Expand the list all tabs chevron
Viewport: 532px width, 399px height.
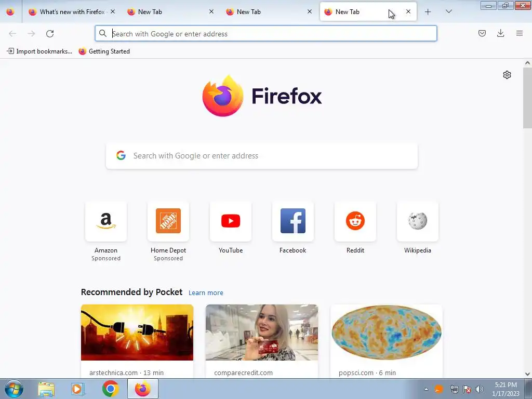coord(448,11)
